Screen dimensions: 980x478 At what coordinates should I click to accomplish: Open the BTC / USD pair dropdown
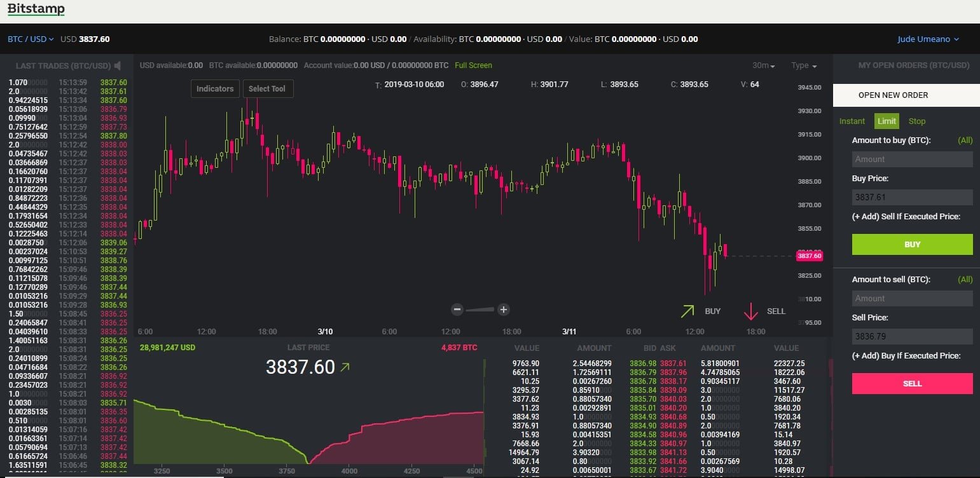tap(31, 39)
